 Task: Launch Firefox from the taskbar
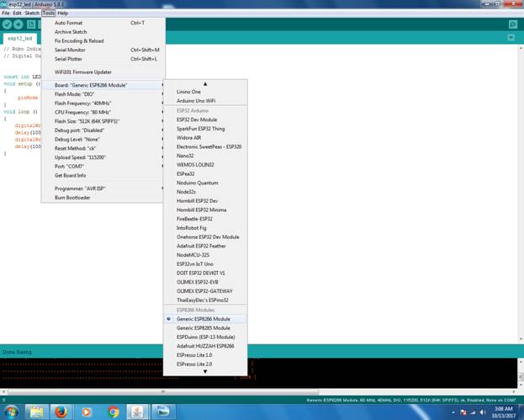[61, 412]
